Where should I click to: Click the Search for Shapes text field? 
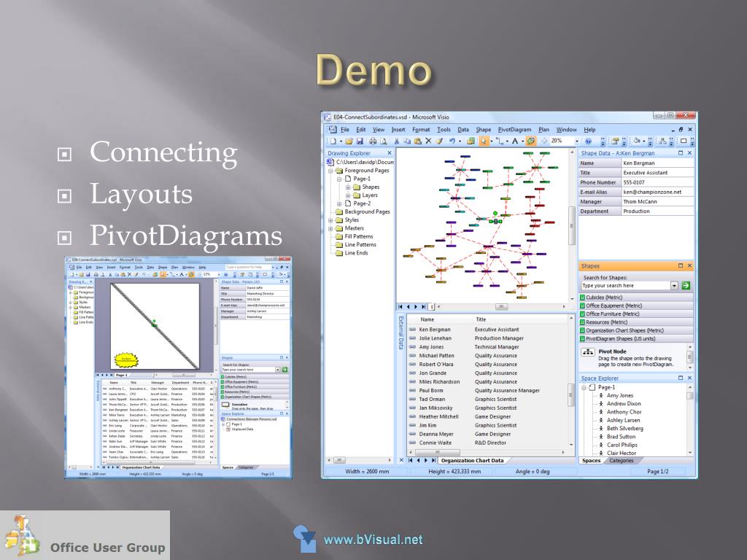[x=625, y=286]
